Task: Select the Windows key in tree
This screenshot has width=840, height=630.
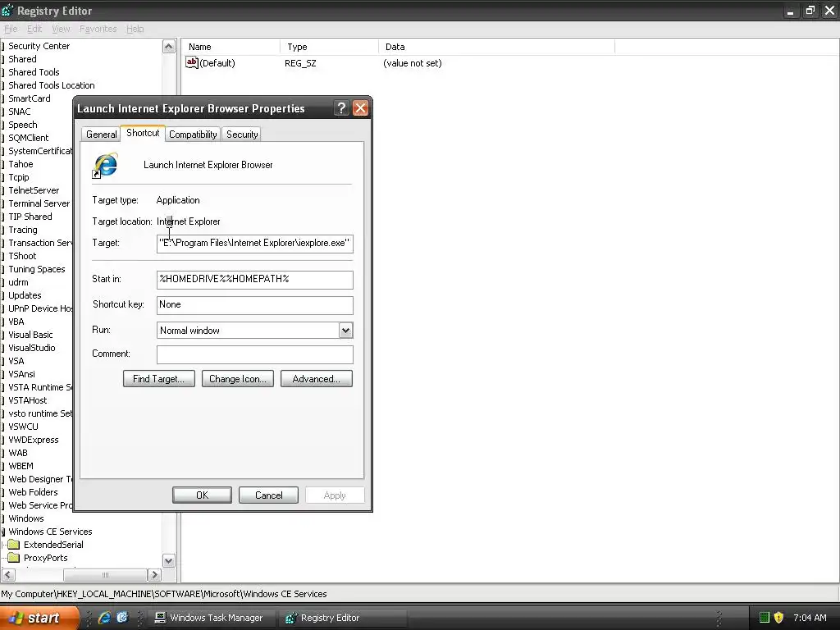Action: [26, 518]
